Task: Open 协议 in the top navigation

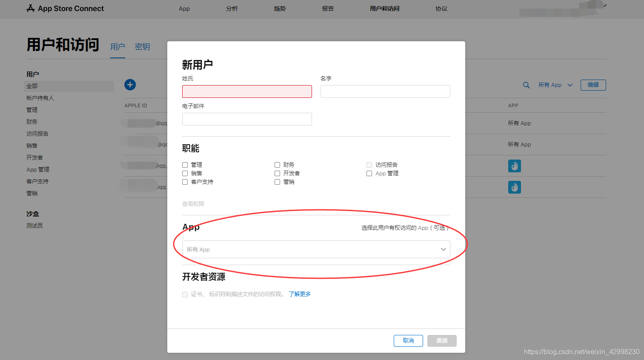Action: (441, 9)
